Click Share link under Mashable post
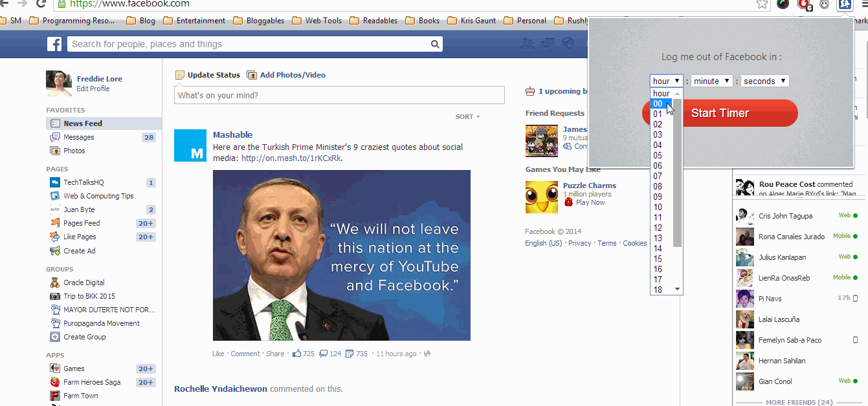Screen dimensions: 868x406 pos(275,354)
